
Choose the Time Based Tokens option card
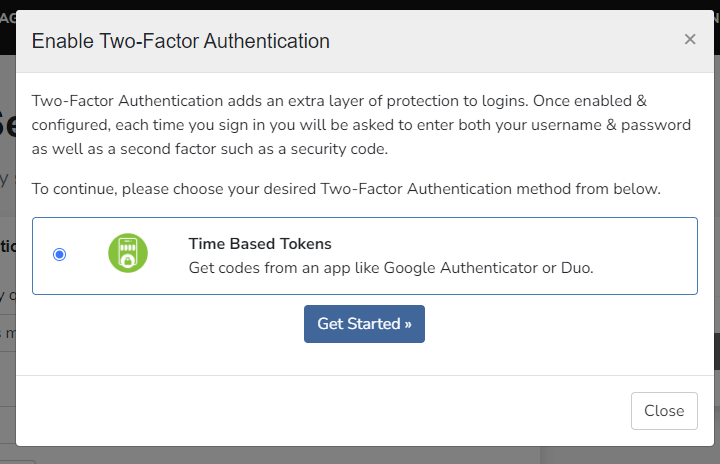pyautogui.click(x=365, y=256)
